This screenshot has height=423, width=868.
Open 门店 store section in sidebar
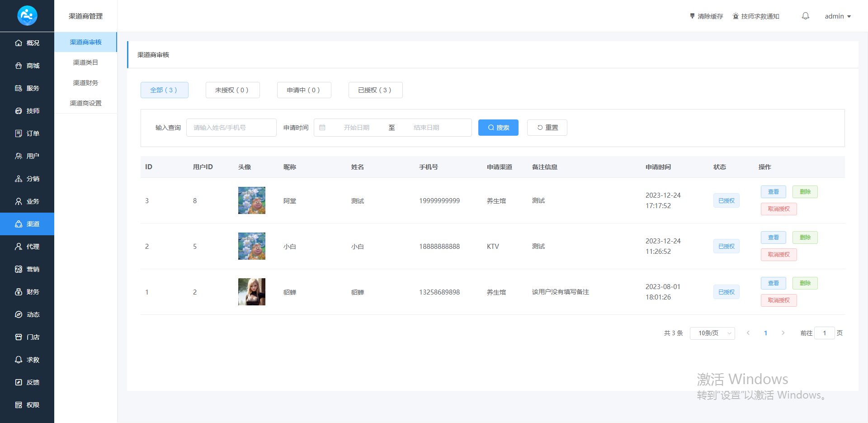click(x=27, y=337)
